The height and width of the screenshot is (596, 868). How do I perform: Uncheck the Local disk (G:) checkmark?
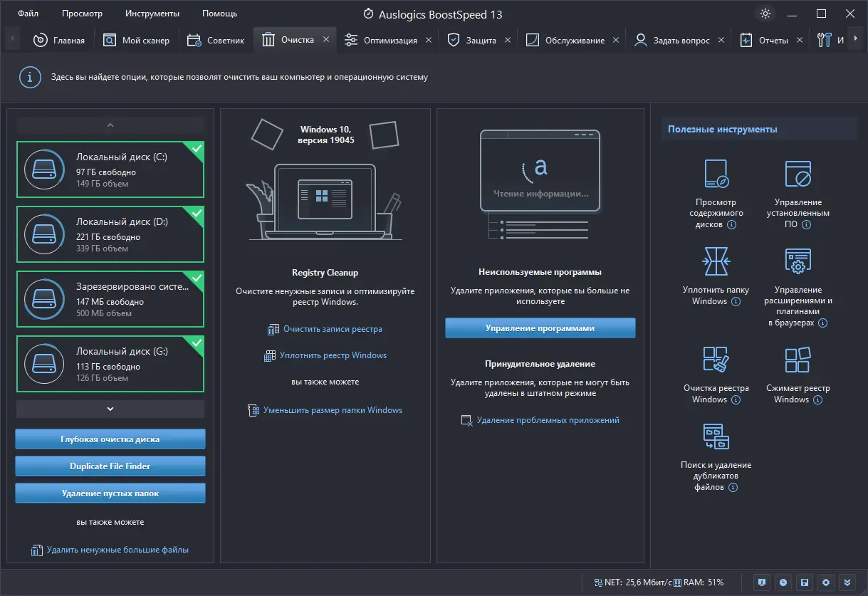tap(197, 343)
